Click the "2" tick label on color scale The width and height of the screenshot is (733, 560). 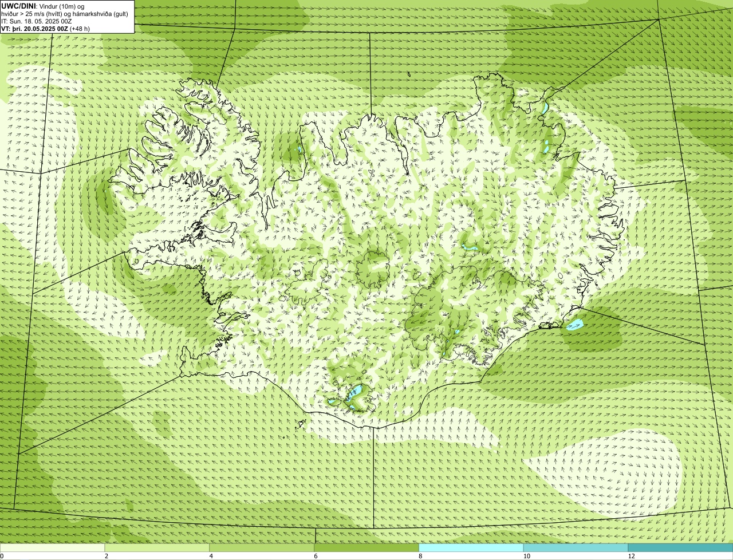[106, 556]
